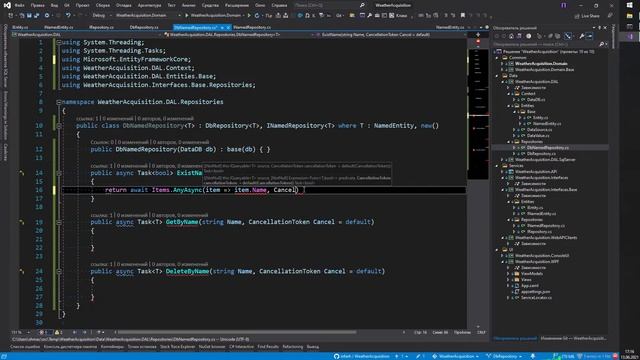This screenshot has height=360, width=640.
Task: Click the Live Share button
Action: 587,16
